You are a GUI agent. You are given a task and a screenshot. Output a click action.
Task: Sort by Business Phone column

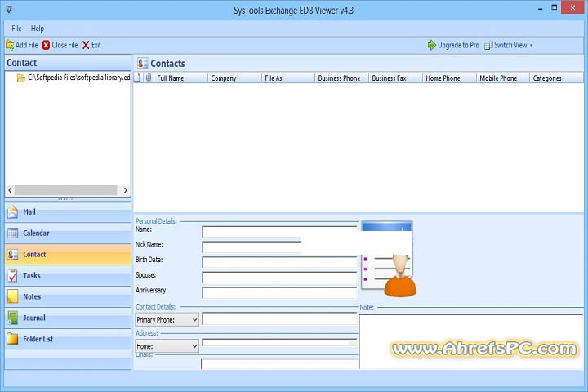[341, 78]
